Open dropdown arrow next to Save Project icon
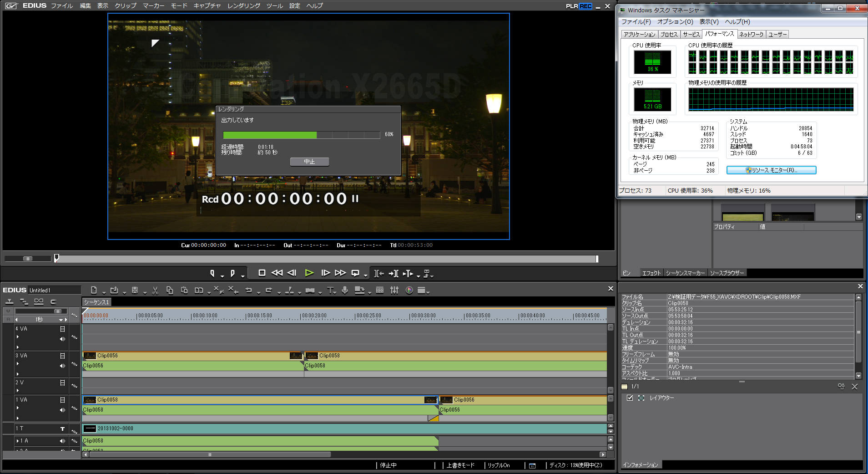The width and height of the screenshot is (868, 474). click(x=145, y=293)
